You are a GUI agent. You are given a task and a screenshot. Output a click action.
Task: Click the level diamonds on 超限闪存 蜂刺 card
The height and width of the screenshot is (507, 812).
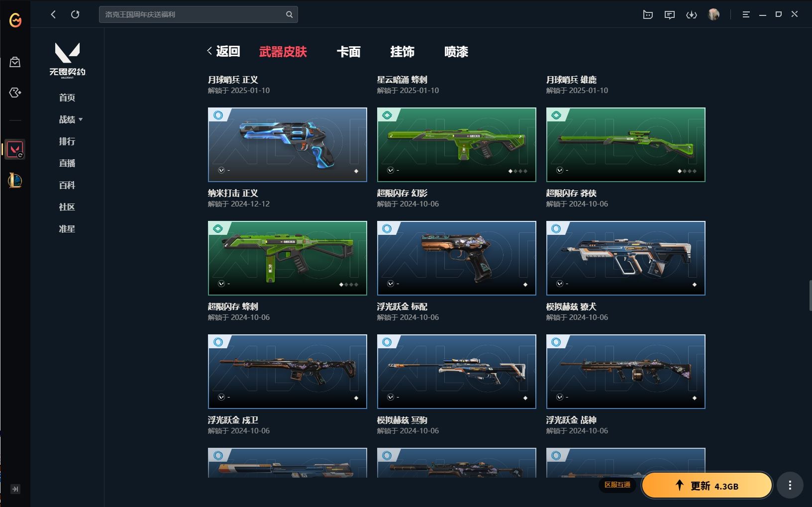349,285
